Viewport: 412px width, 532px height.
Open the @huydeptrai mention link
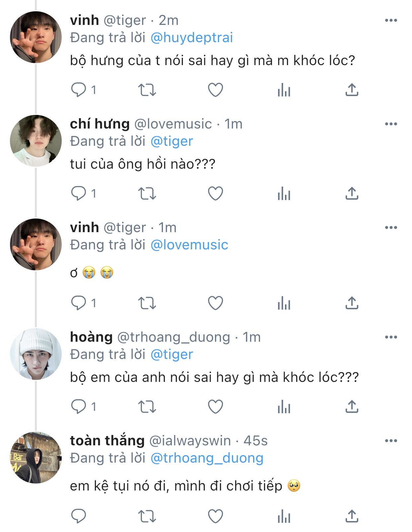click(192, 38)
